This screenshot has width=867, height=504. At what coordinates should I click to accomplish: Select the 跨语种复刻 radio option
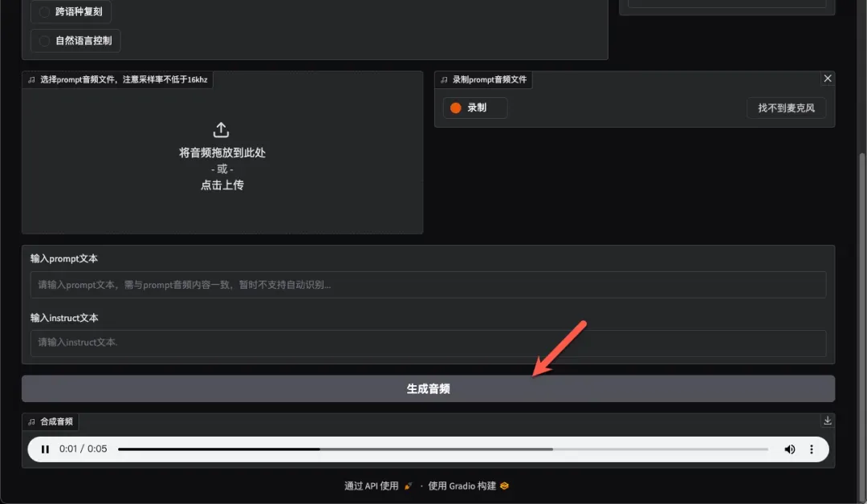(45, 12)
